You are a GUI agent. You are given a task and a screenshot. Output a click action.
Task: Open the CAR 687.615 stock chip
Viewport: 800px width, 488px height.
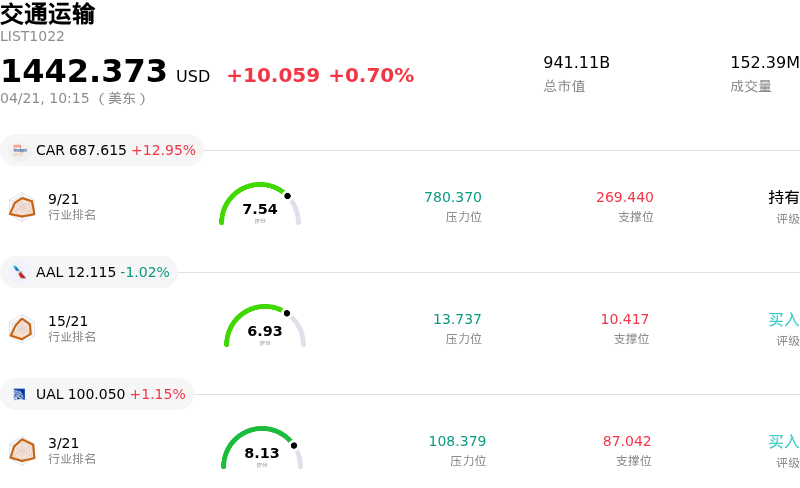pyautogui.click(x=102, y=150)
